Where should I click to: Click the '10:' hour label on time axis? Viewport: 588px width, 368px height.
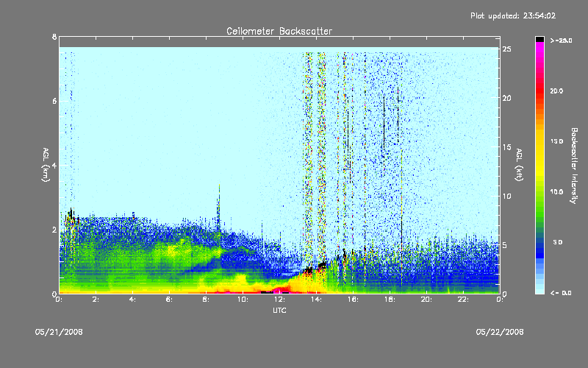pyautogui.click(x=243, y=300)
